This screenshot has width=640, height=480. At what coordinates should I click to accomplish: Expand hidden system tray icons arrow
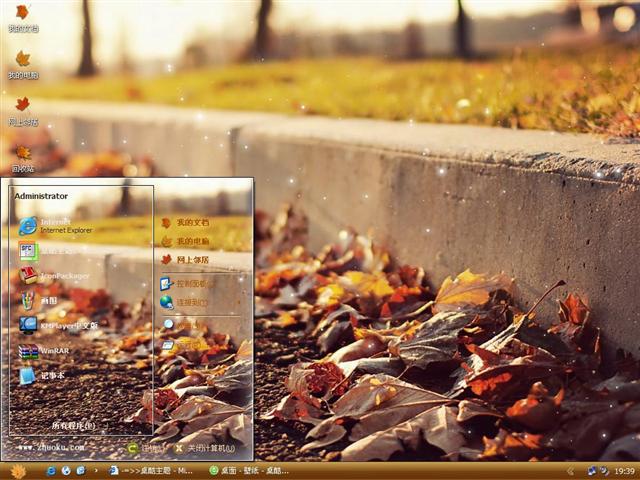[x=571, y=471]
